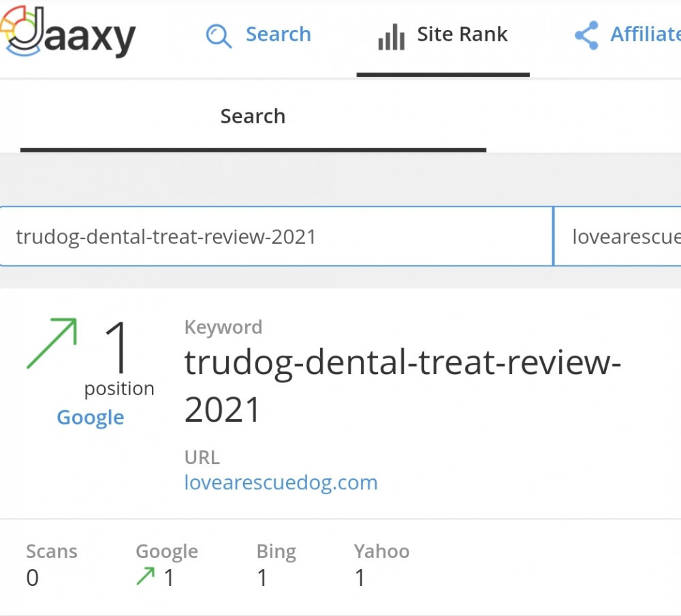681x616 pixels.
Task: Click the Site Rank bar chart icon
Action: (392, 37)
